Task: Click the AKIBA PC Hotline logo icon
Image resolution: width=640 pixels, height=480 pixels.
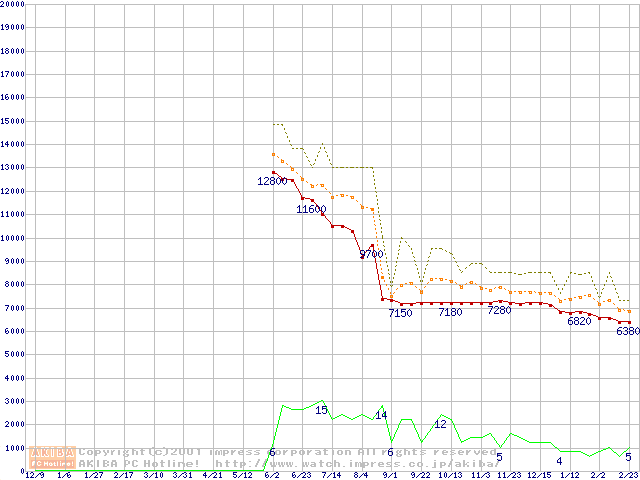Action: (52, 457)
